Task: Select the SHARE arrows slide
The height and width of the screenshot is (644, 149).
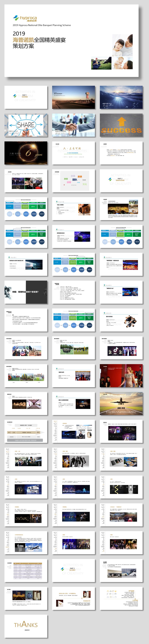Action: point(26,125)
